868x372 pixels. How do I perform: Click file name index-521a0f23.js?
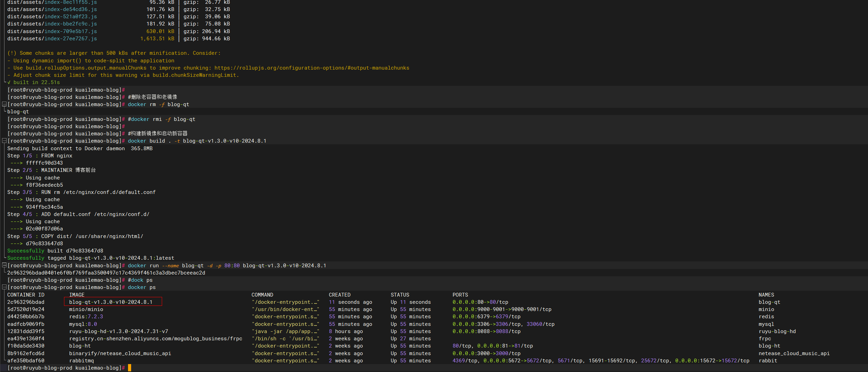71,17
